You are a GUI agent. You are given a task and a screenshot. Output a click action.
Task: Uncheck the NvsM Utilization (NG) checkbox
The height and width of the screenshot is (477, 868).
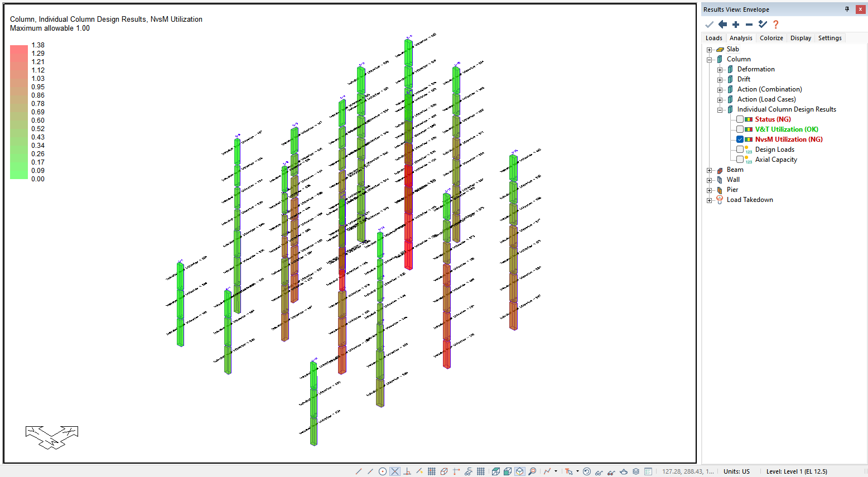pos(740,139)
